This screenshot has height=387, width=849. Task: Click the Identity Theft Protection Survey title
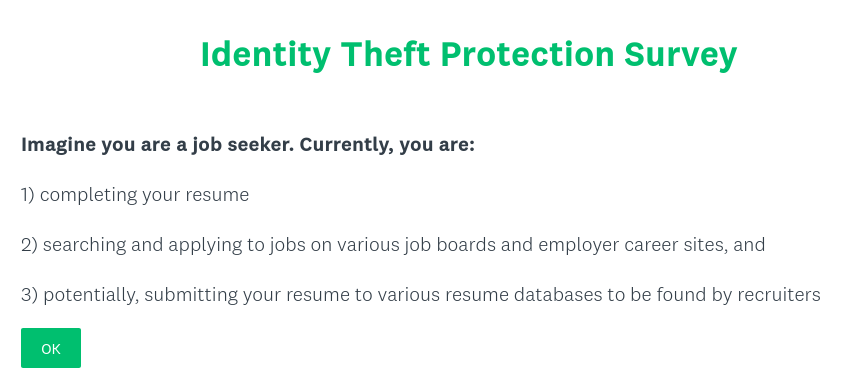pyautogui.click(x=469, y=55)
